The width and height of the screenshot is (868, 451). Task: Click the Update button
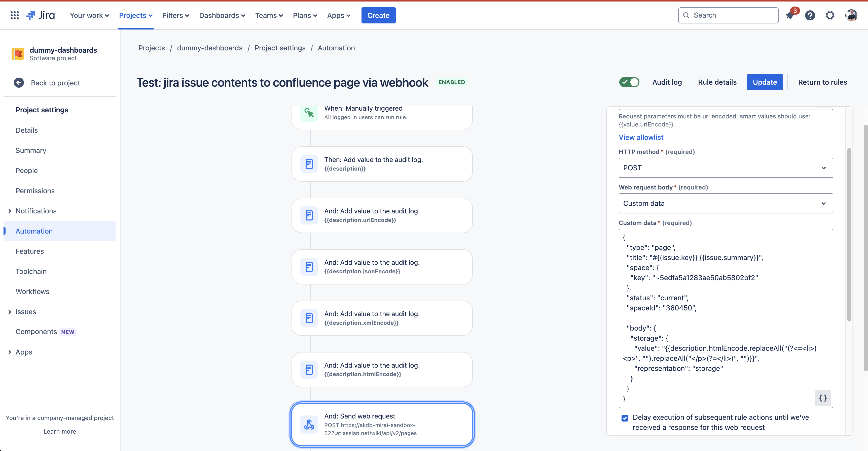765,82
